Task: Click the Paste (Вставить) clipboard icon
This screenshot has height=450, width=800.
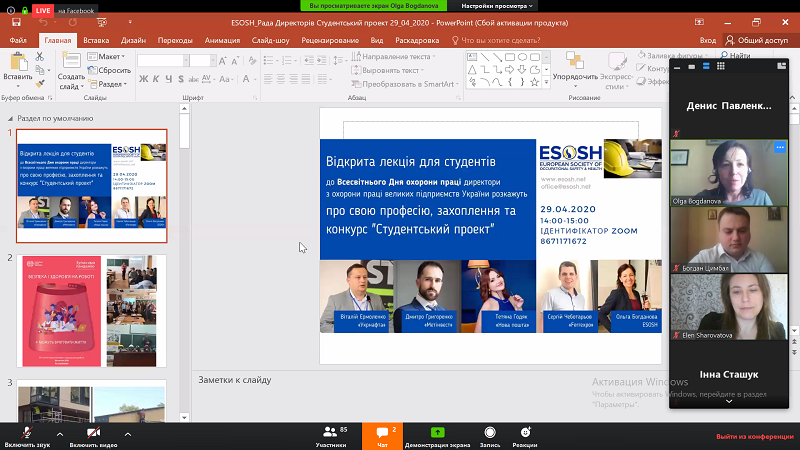Action: [x=18, y=62]
